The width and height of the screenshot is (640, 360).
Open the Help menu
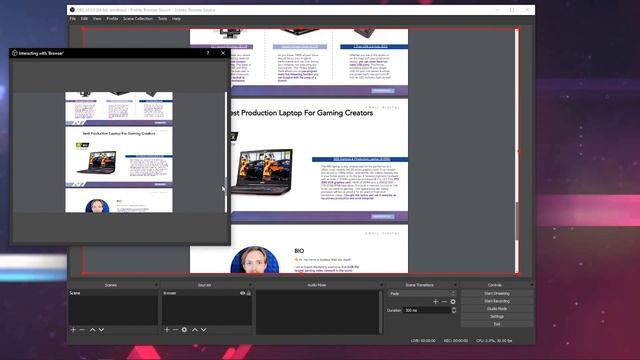(176, 19)
